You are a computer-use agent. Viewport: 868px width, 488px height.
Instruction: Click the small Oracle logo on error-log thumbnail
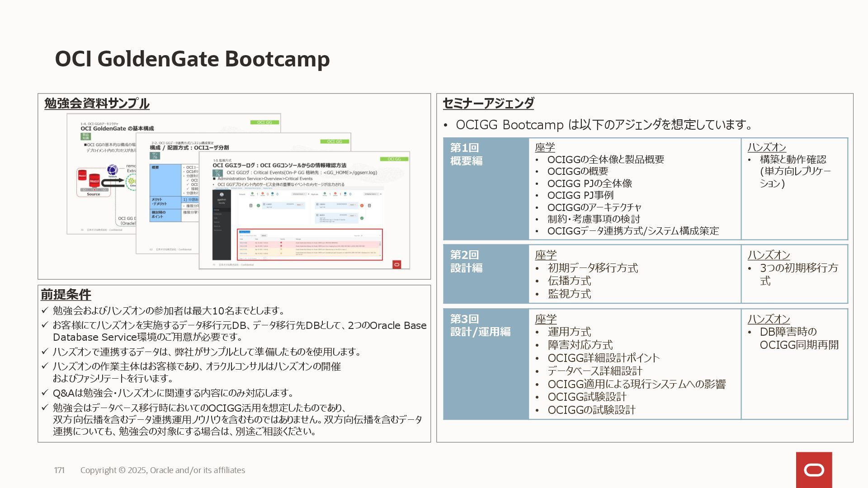pyautogui.click(x=396, y=264)
